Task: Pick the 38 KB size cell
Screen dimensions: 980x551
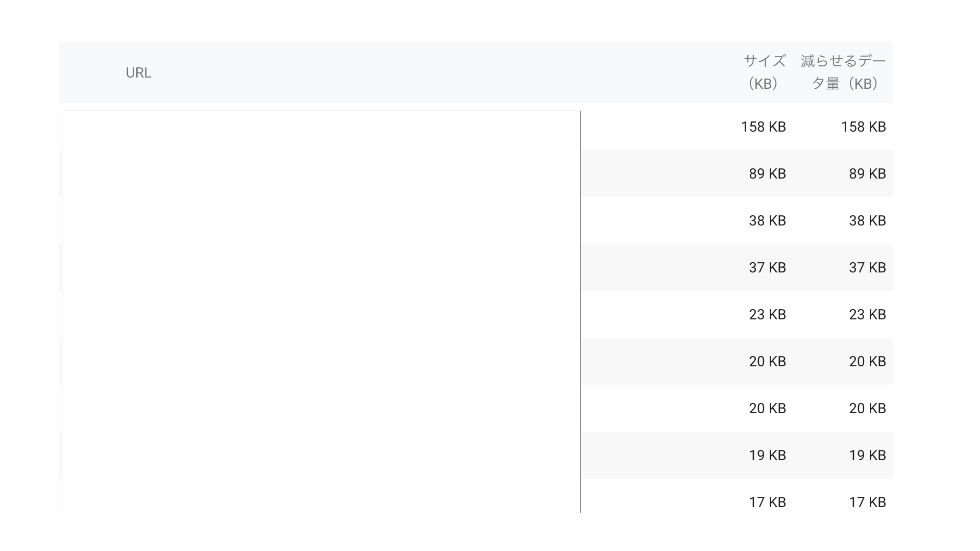Action: (767, 221)
